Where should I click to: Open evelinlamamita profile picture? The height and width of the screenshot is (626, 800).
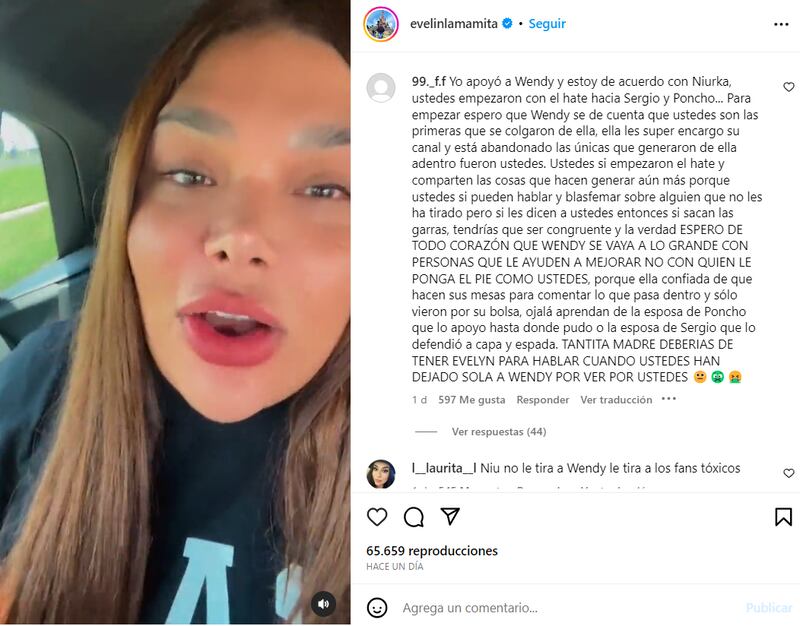click(x=381, y=23)
